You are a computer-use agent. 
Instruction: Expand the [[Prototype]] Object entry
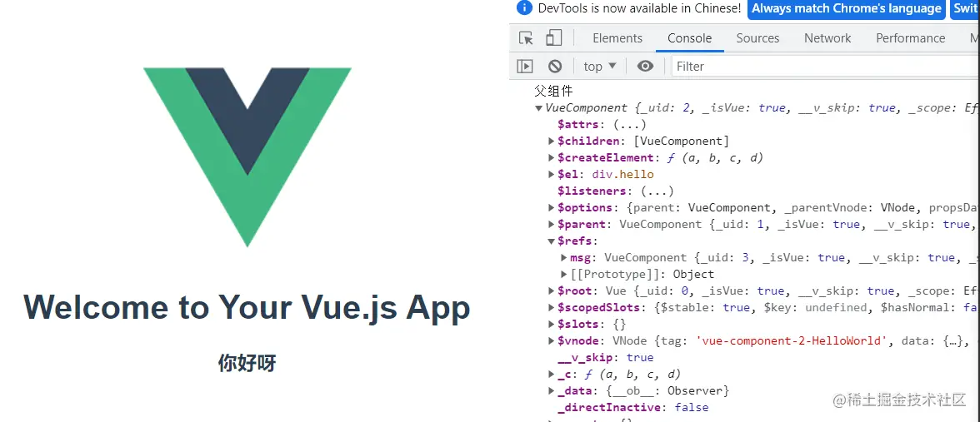pos(564,274)
